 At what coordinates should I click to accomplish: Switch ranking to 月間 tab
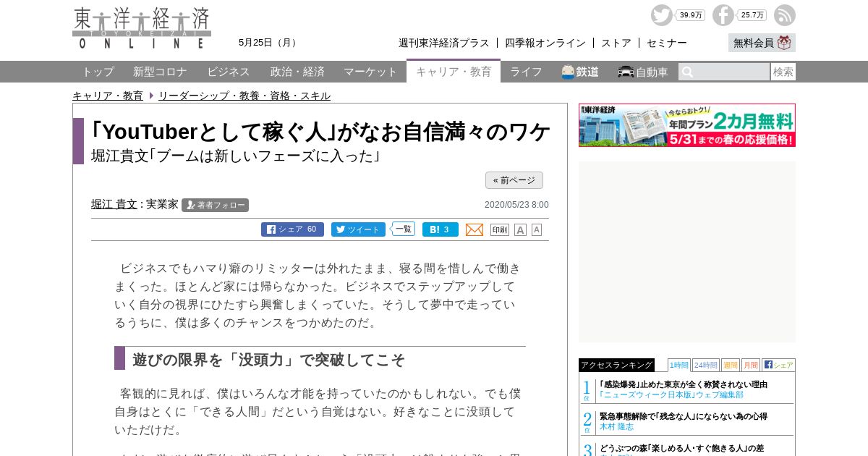[751, 365]
